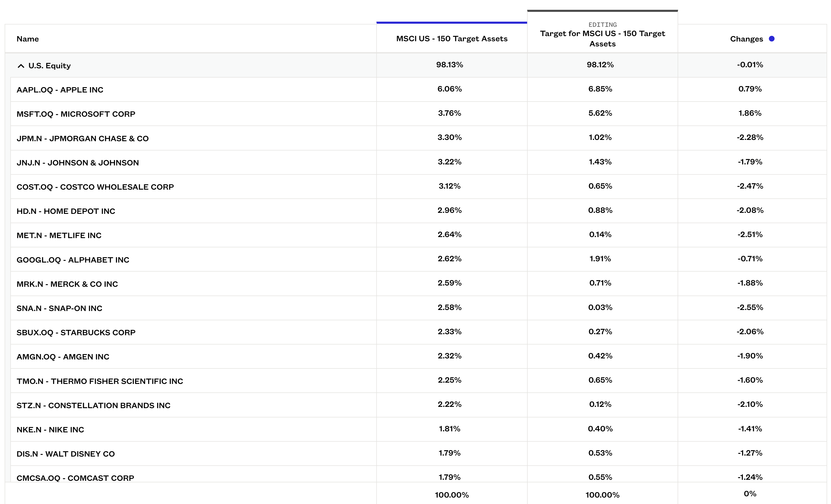Select the MSFT.OQ - MICROSOFT CORP row name
The width and height of the screenshot is (831, 504).
pyautogui.click(x=76, y=114)
